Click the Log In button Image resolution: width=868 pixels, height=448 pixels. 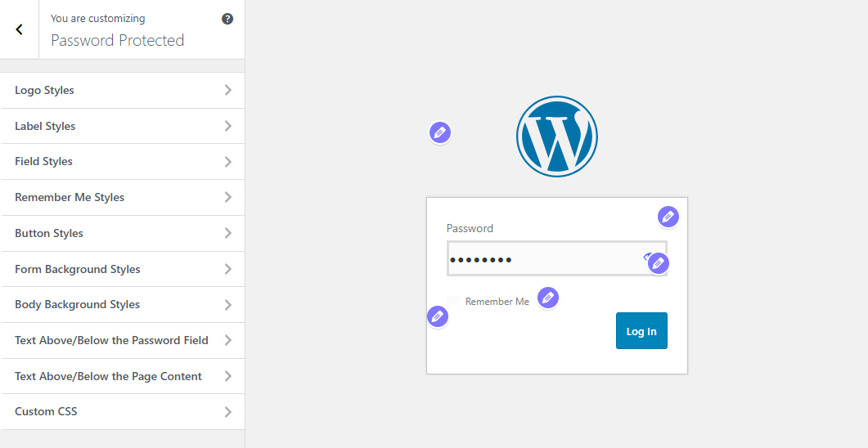(x=641, y=331)
